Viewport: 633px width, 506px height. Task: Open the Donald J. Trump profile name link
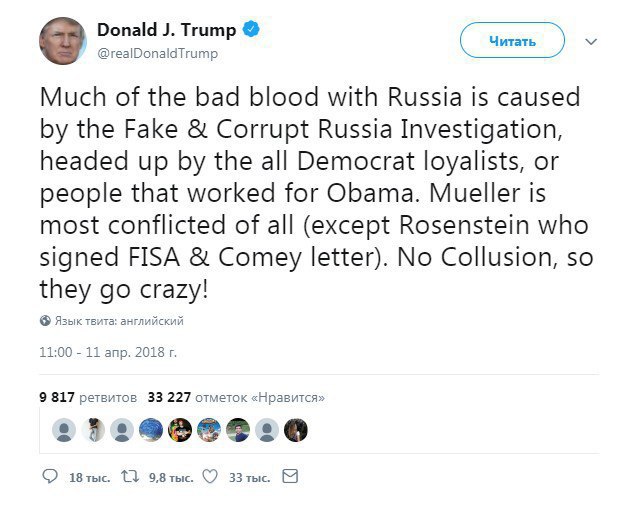pos(168,31)
